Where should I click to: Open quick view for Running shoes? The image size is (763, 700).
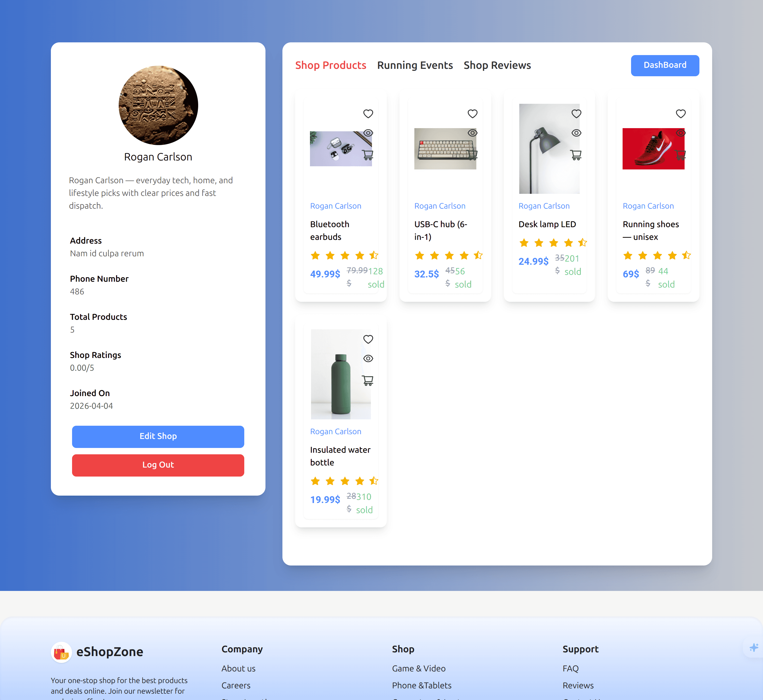click(x=680, y=133)
